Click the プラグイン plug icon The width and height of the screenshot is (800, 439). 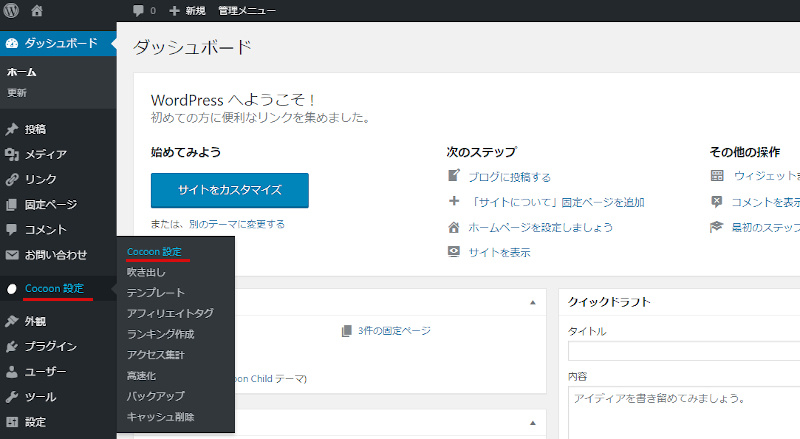pos(12,347)
